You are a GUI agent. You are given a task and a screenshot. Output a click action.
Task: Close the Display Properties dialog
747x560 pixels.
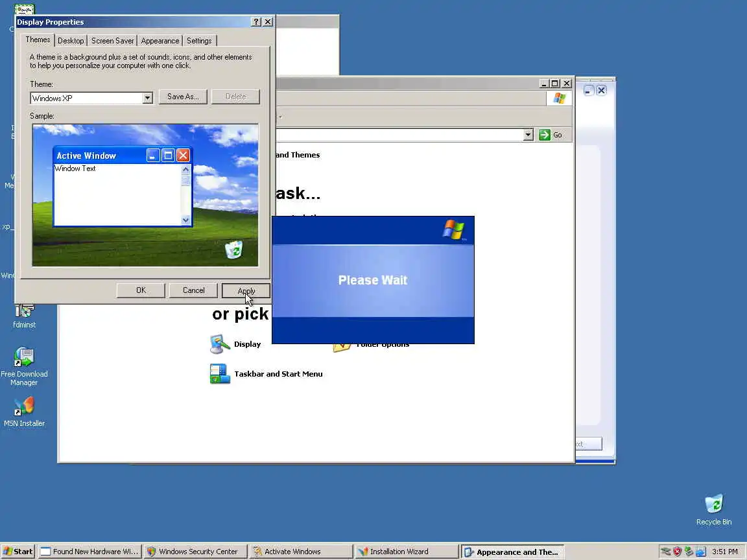[268, 22]
